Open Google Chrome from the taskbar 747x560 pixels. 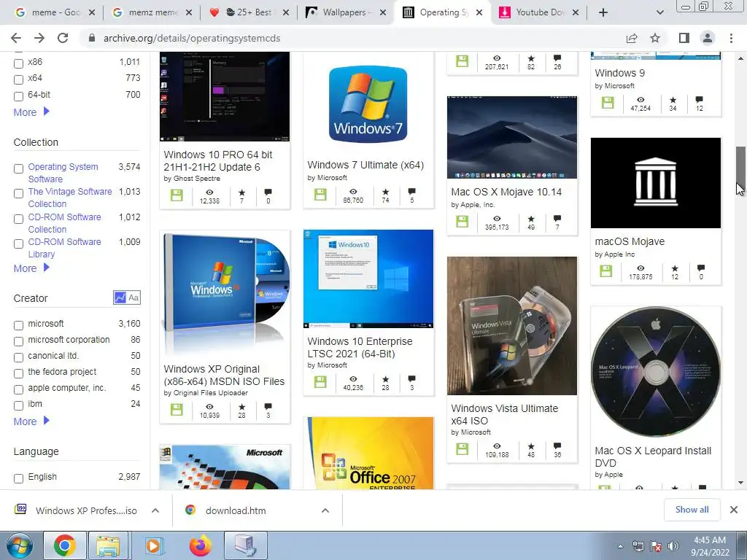tap(65, 545)
